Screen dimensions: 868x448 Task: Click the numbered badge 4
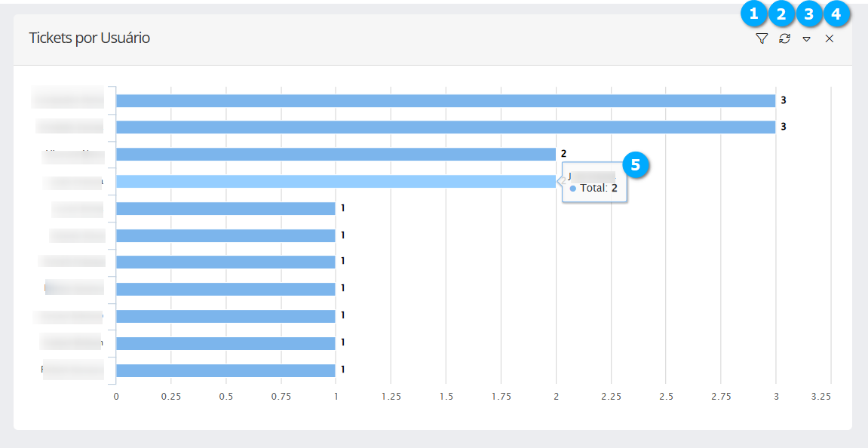[x=836, y=13]
